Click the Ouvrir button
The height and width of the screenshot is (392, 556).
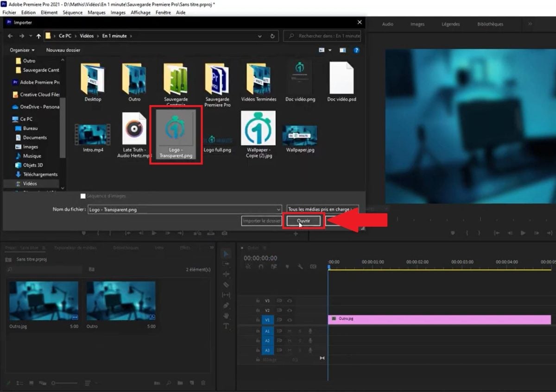point(303,221)
